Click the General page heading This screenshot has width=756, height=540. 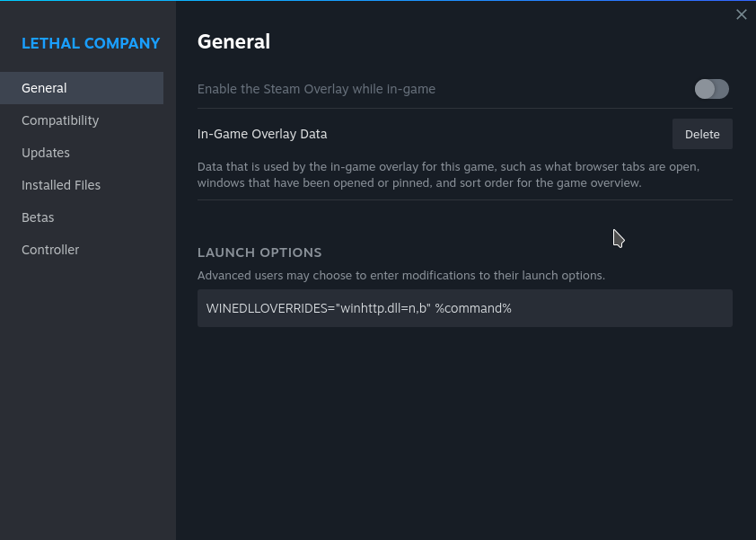click(x=233, y=41)
